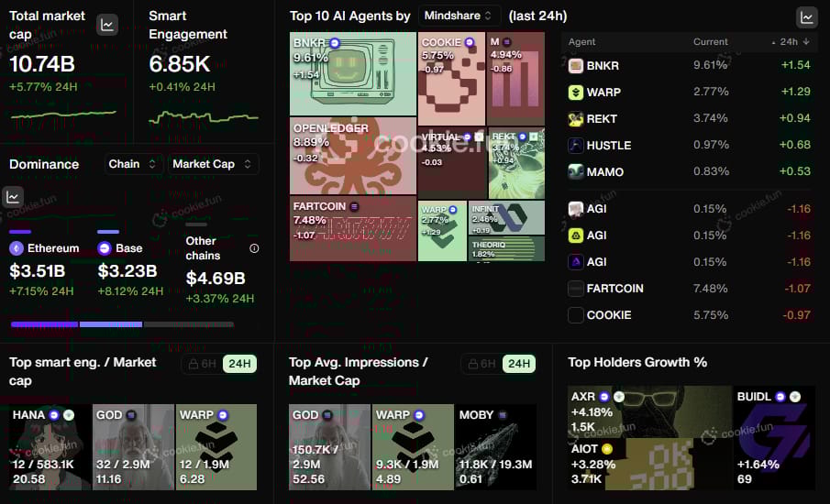Viewport: 830px width, 504px height.
Task: Select locked 6H option for Top smart eng.
Action: [202, 364]
